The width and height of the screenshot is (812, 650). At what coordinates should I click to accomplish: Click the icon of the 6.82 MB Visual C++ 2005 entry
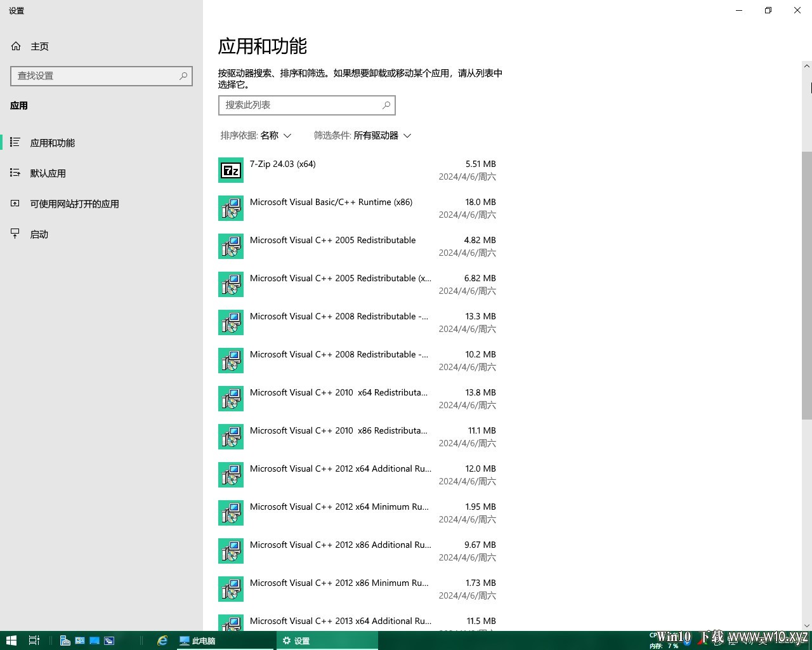[231, 284]
